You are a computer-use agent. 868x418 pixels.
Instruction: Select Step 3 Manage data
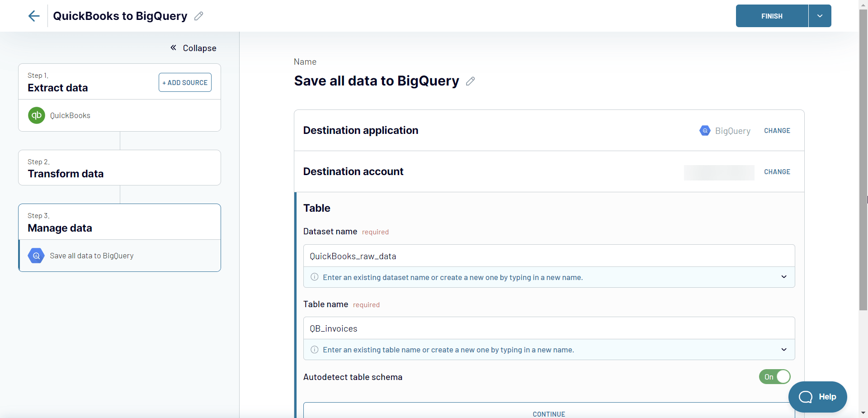pos(119,222)
